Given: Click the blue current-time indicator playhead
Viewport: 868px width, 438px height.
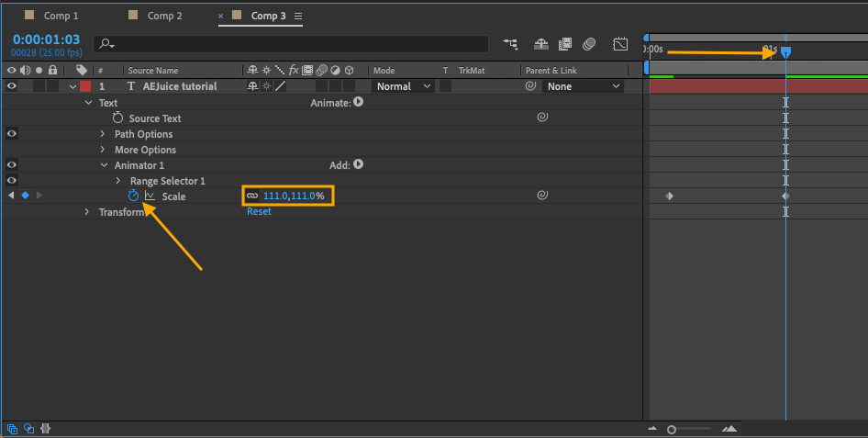Looking at the screenshot, I should pyautogui.click(x=785, y=52).
